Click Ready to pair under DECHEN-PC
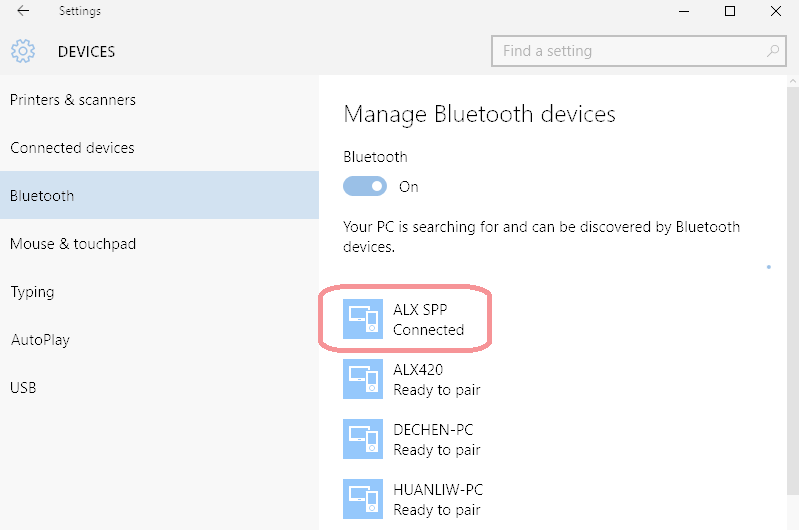Image resolution: width=799 pixels, height=530 pixels. pos(437,450)
